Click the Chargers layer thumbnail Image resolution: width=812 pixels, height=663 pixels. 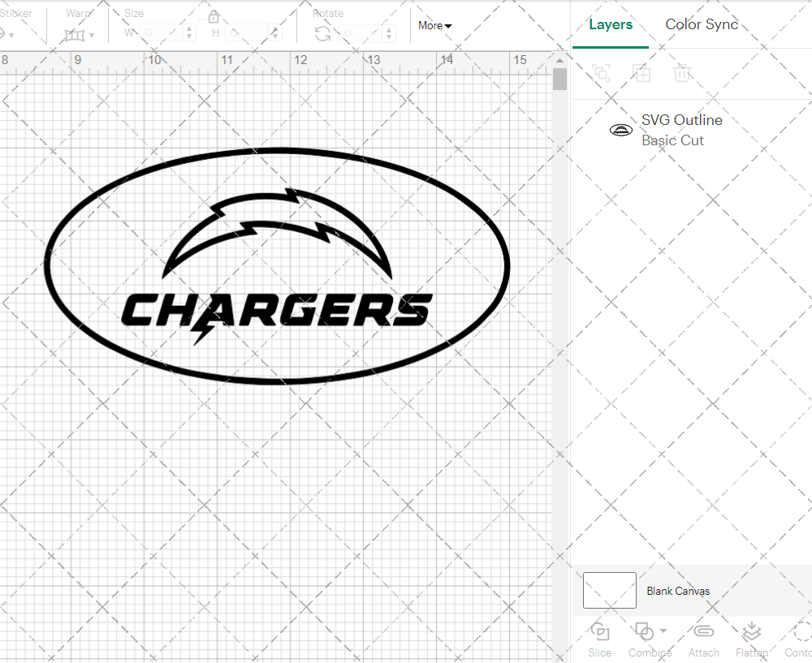621,130
